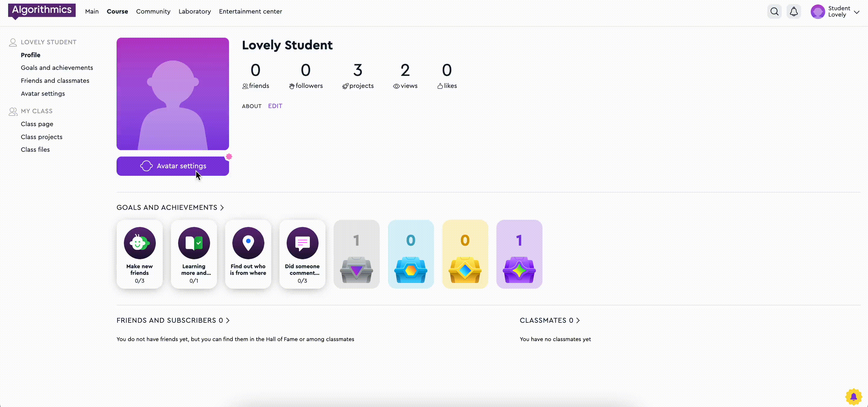The image size is (868, 407).
Task: Select the silver treasure chest card
Action: point(357,254)
